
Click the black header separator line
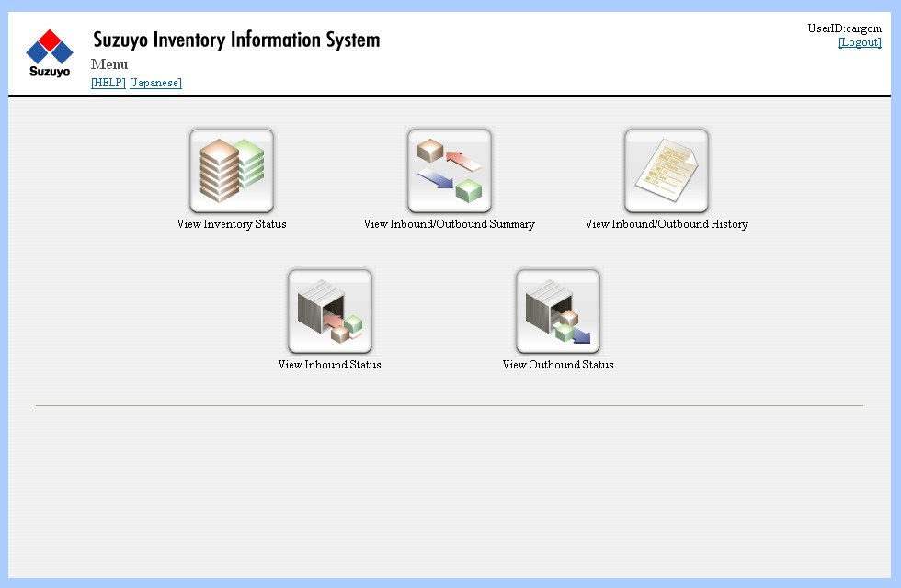coord(449,96)
